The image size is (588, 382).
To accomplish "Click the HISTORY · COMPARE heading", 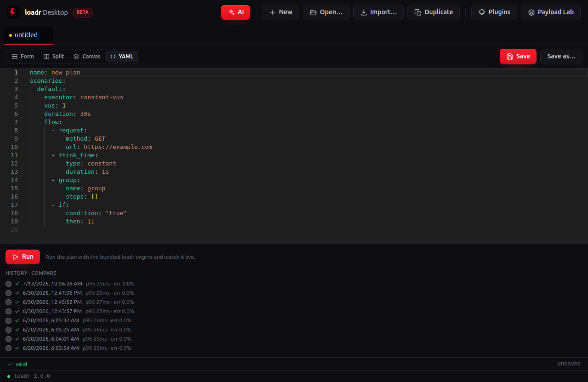I will (31, 273).
